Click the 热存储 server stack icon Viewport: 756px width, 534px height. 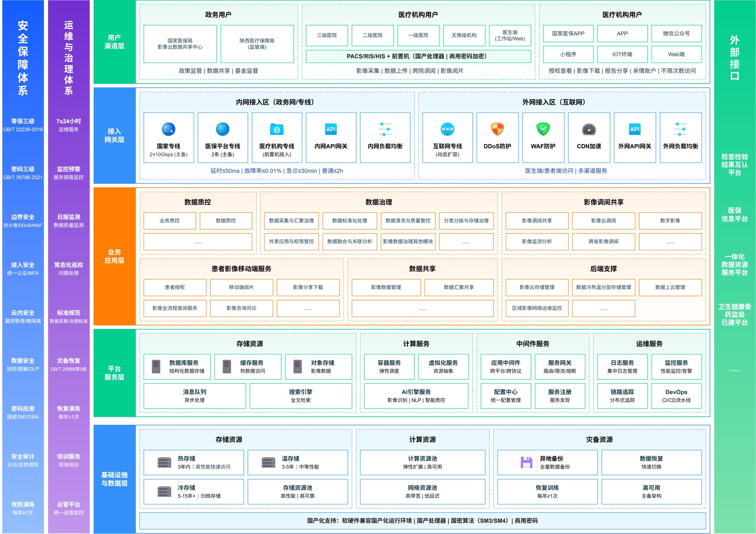[164, 462]
